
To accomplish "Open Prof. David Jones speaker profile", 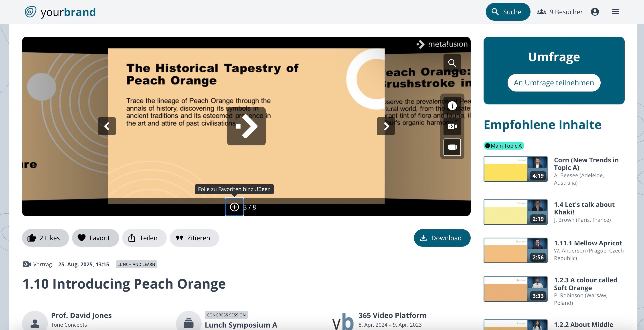I will tap(81, 315).
